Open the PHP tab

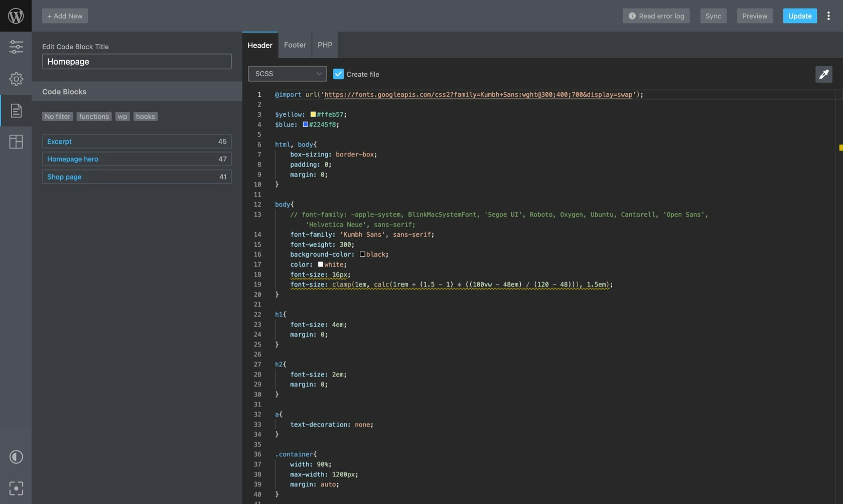pos(325,45)
